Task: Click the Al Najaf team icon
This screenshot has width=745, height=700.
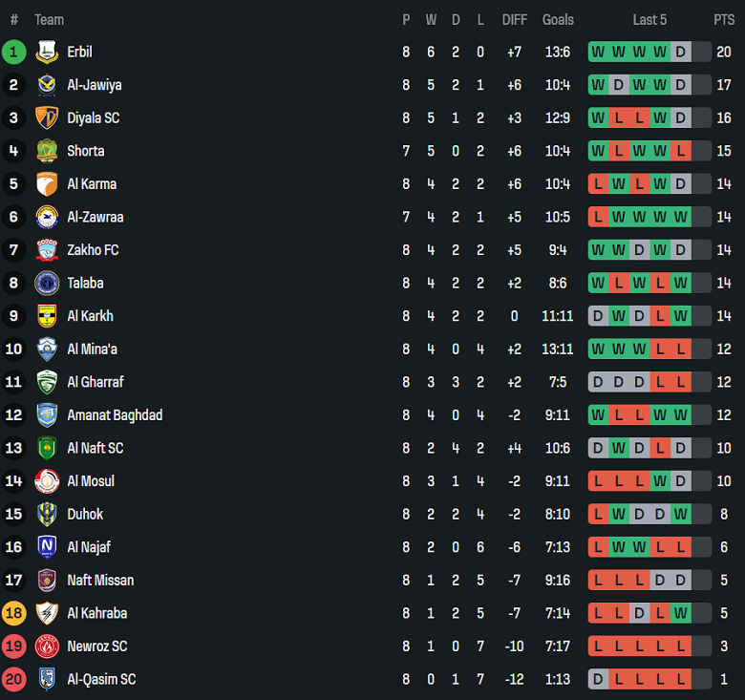Action: 47,547
